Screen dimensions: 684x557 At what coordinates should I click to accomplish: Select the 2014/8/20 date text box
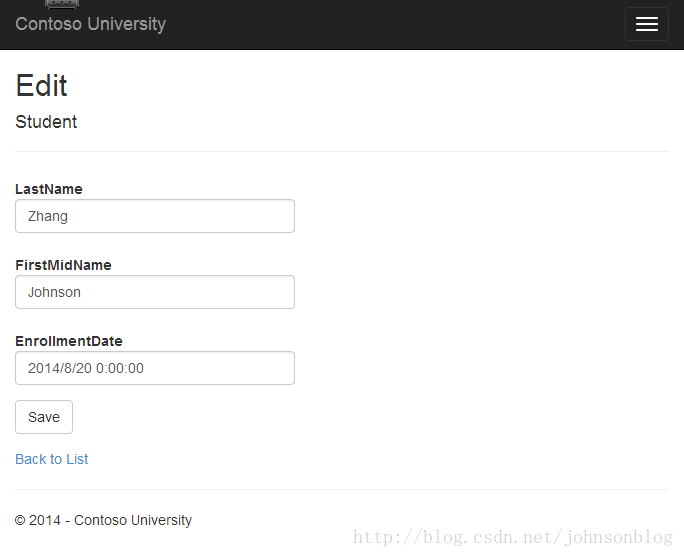click(x=155, y=368)
